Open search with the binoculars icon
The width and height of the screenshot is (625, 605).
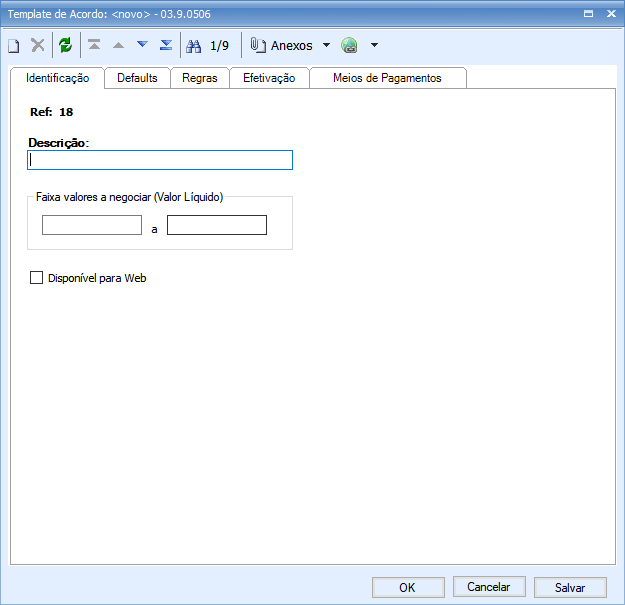point(194,46)
